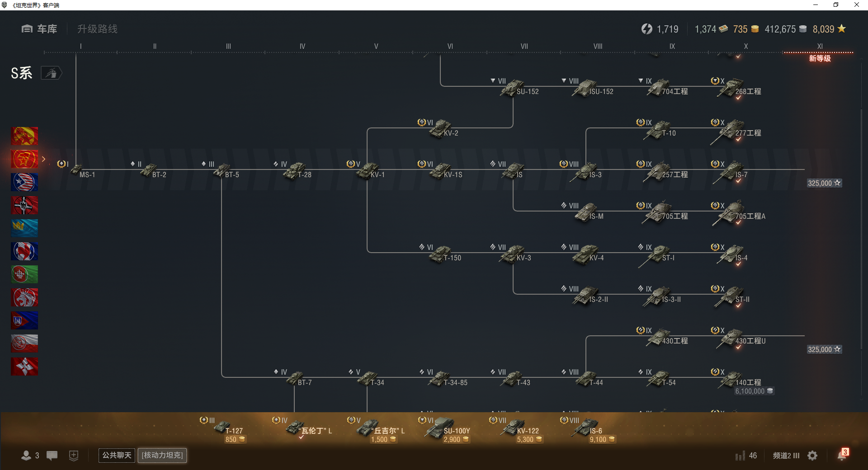Click the tech tree vertical scrollbar
868x470 pixels.
pyautogui.click(x=861, y=228)
